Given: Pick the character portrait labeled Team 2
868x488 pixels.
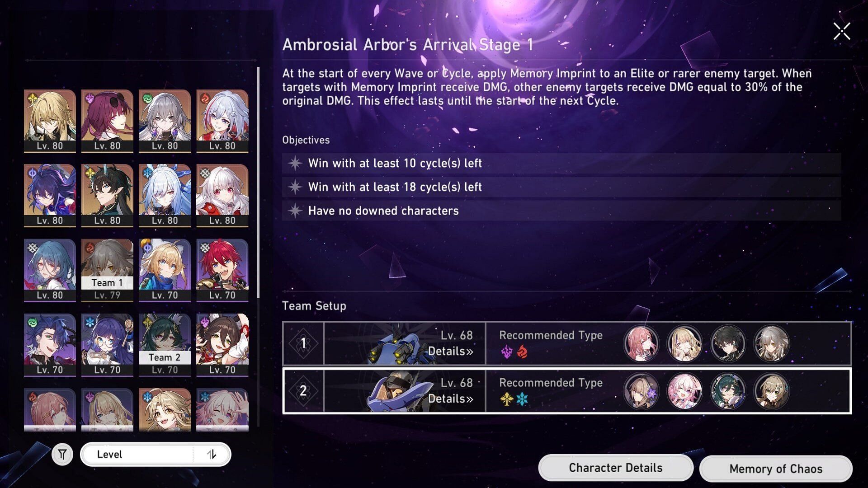Looking at the screenshot, I should tap(165, 345).
